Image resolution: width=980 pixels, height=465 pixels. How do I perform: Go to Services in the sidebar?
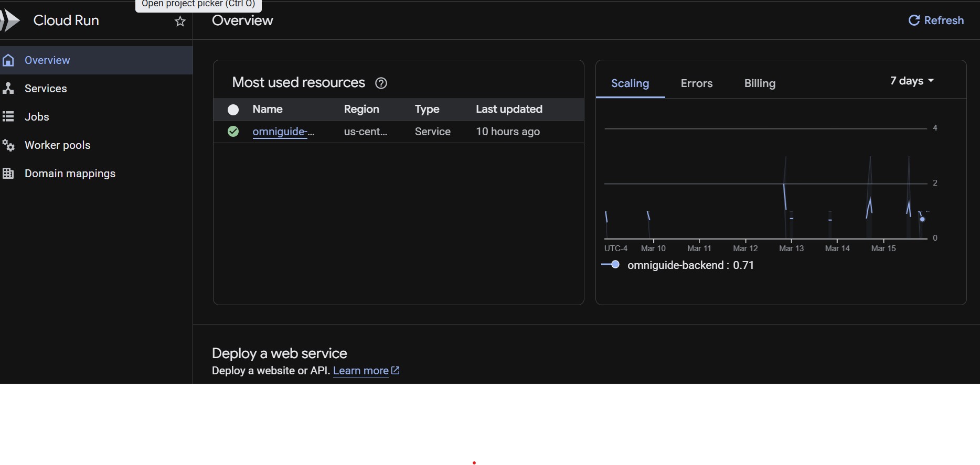pos(96,89)
